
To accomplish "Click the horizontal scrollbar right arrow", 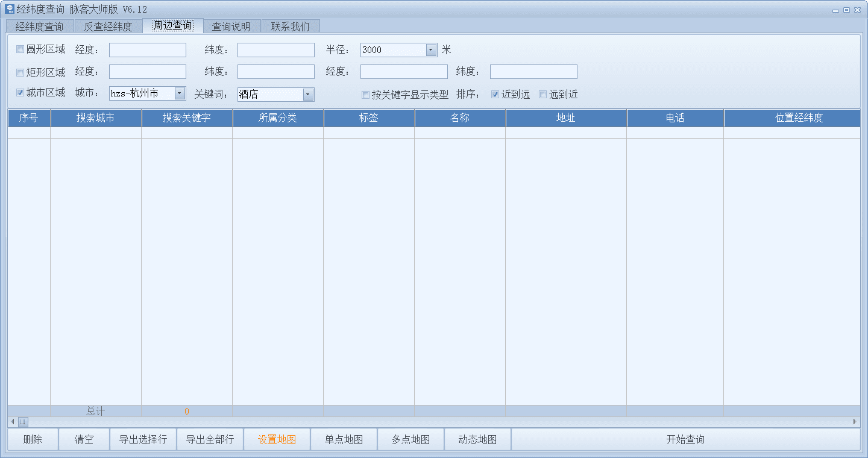I will click(x=855, y=422).
